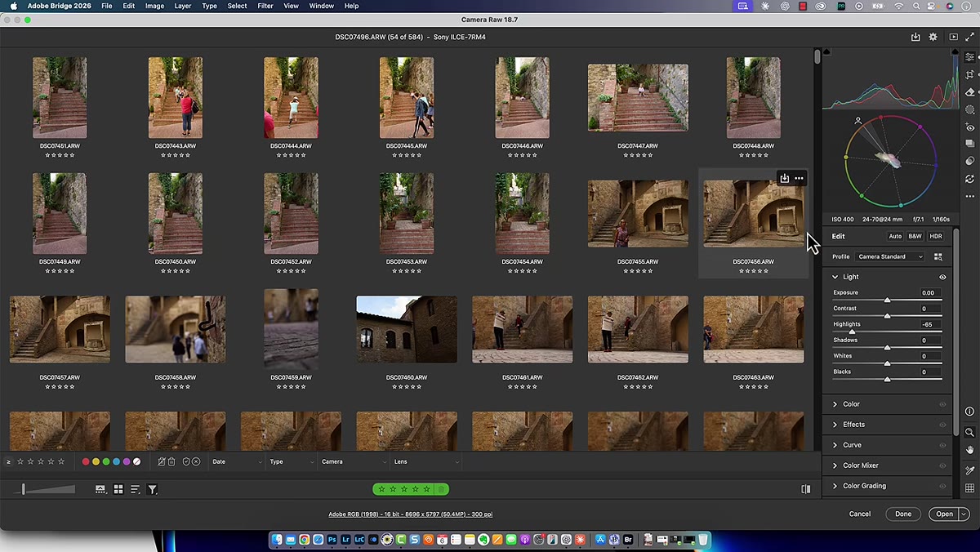Click the trash icon in green rating pill

pos(441,489)
